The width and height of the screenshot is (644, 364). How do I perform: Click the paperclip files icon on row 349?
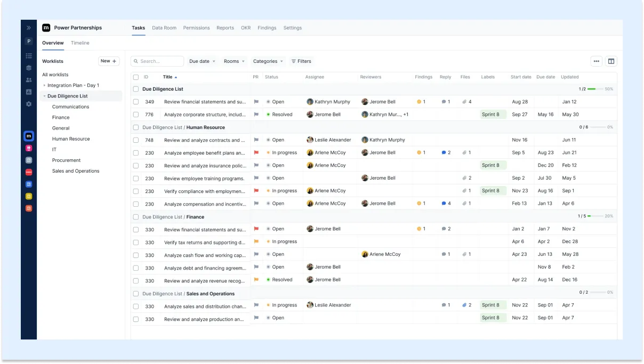[x=464, y=102]
